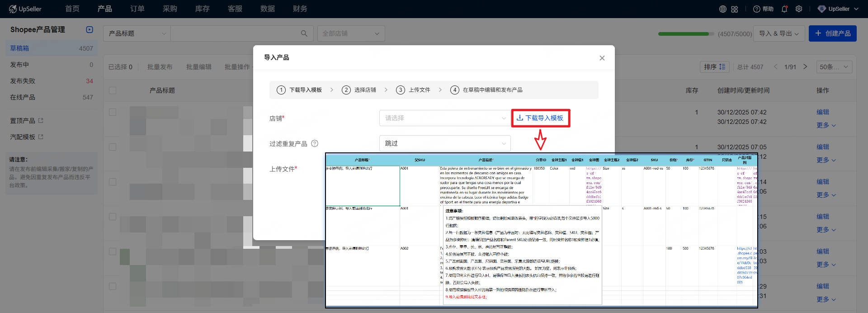
Task: Open settings gear icon in top bar
Action: 799,9
